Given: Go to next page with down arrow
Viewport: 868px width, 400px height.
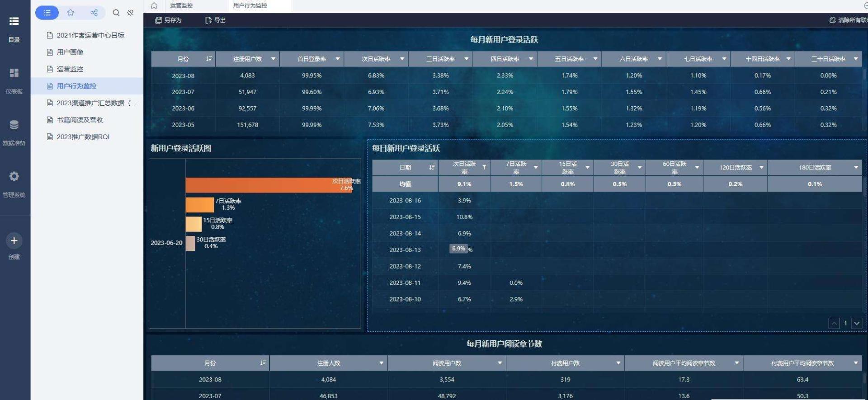Looking at the screenshot, I should click(x=856, y=323).
